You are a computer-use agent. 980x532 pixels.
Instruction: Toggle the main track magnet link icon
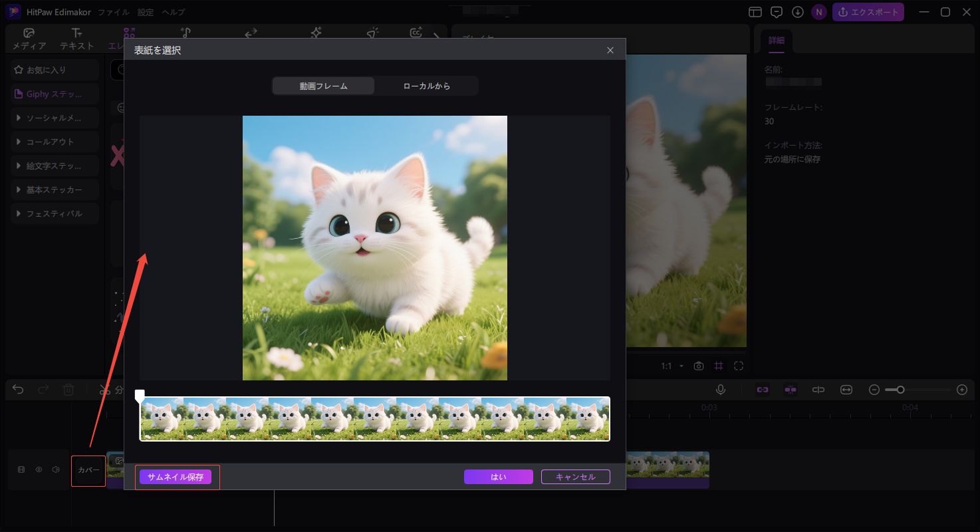763,390
